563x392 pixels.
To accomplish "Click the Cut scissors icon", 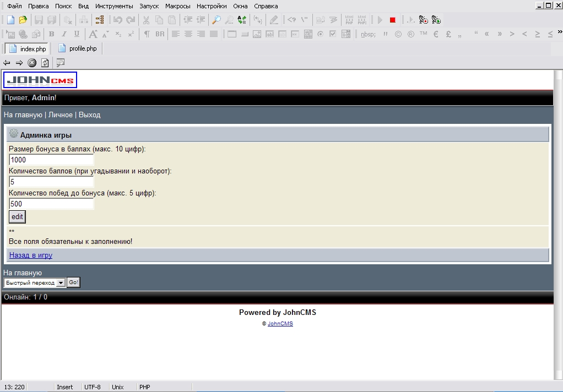I will [146, 20].
